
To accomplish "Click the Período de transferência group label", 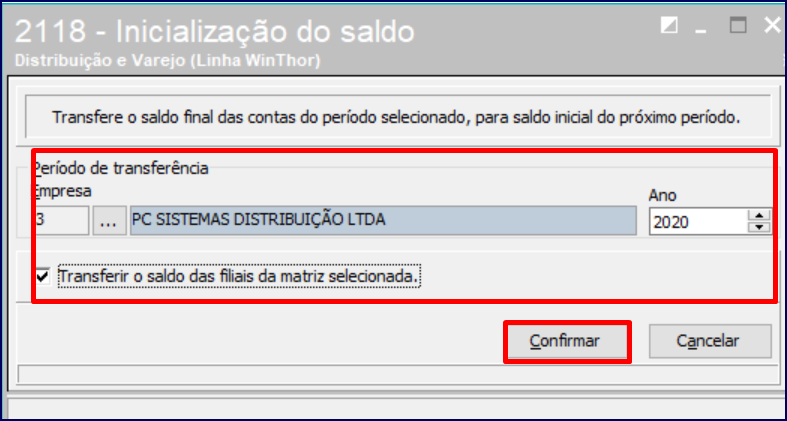I will [x=120, y=168].
